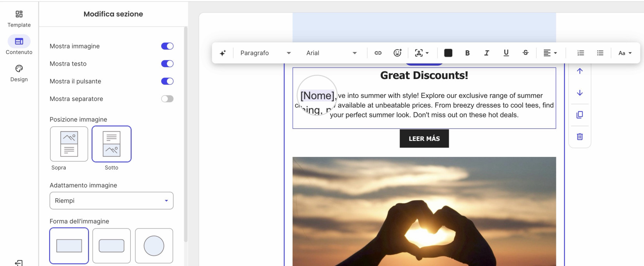This screenshot has width=644, height=266.
Task: Delete section with the trash icon
Action: 580,137
